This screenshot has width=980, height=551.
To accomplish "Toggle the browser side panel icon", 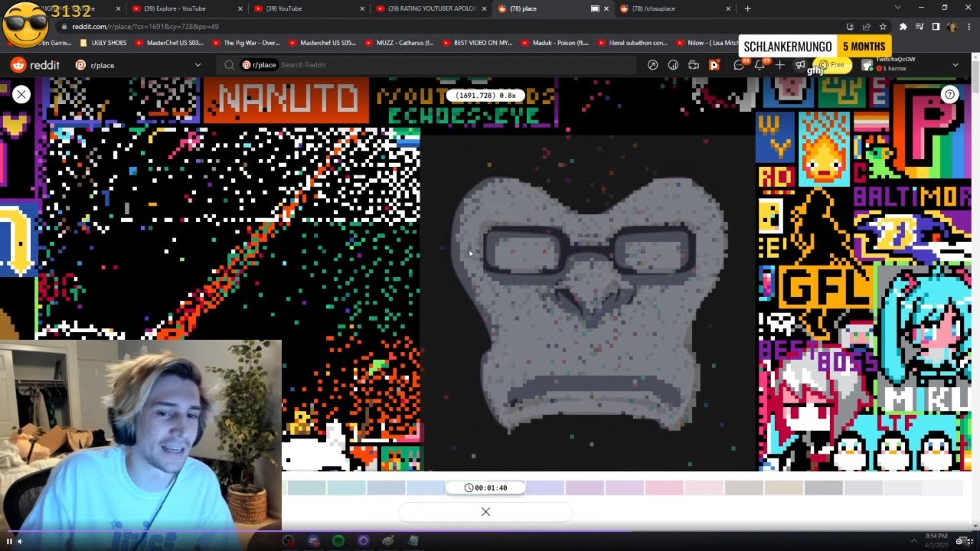I will 936,26.
